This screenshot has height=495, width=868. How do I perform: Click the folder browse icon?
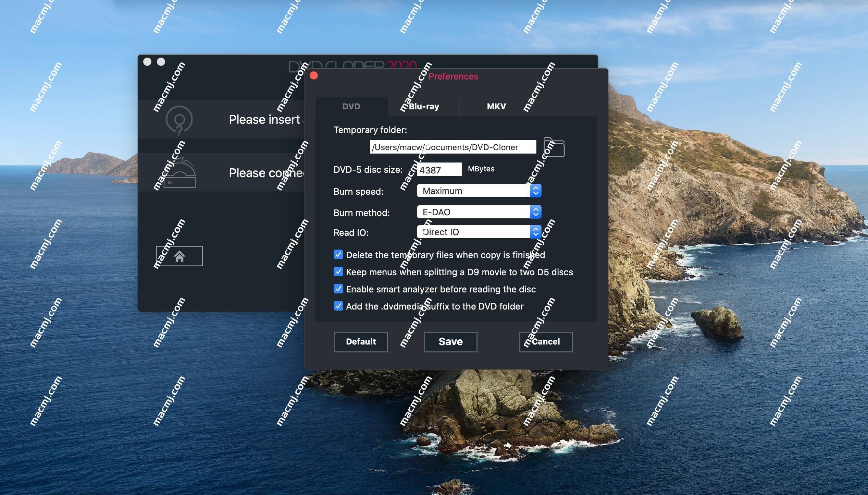pos(553,147)
